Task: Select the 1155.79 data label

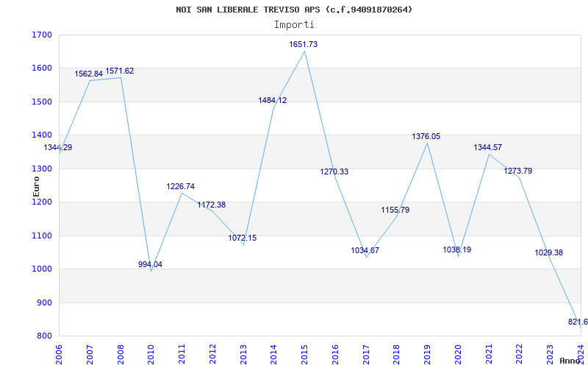Action: point(395,210)
